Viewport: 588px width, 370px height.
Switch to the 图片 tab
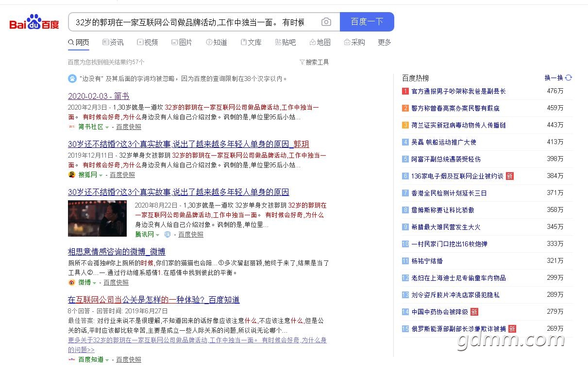click(x=182, y=42)
